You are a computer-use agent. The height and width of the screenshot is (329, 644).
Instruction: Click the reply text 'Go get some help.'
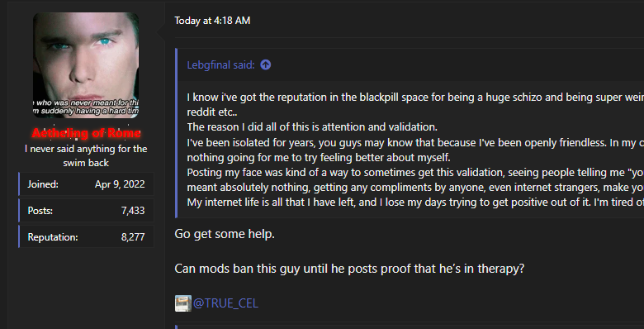click(x=225, y=234)
